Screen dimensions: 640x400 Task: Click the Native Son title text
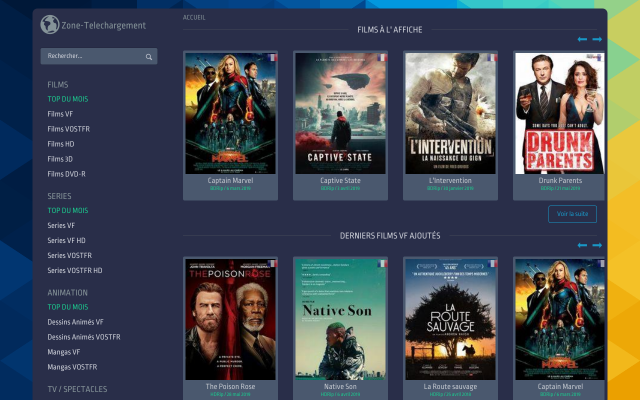pyautogui.click(x=340, y=386)
